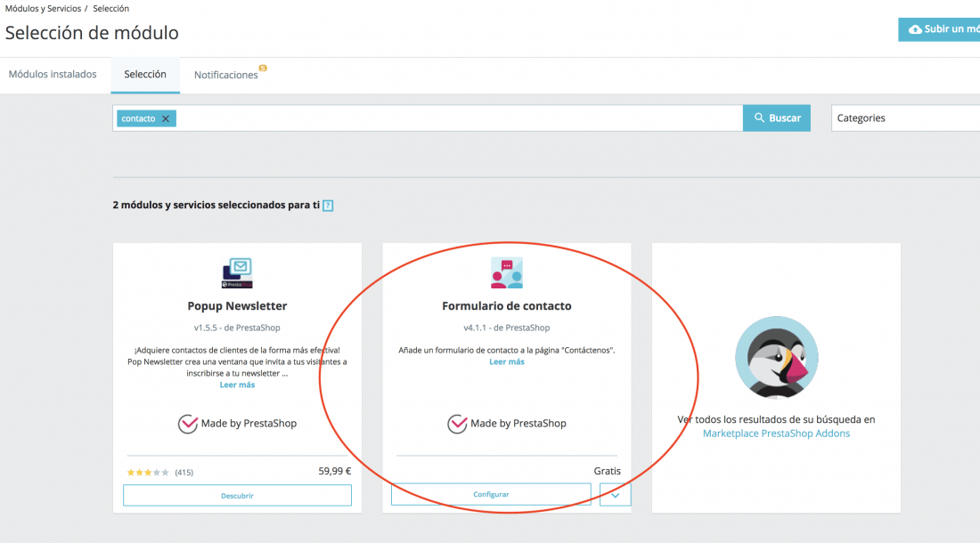Image resolution: width=980 pixels, height=543 pixels.
Task: Click the Formulario de contacto module icon
Action: click(506, 272)
